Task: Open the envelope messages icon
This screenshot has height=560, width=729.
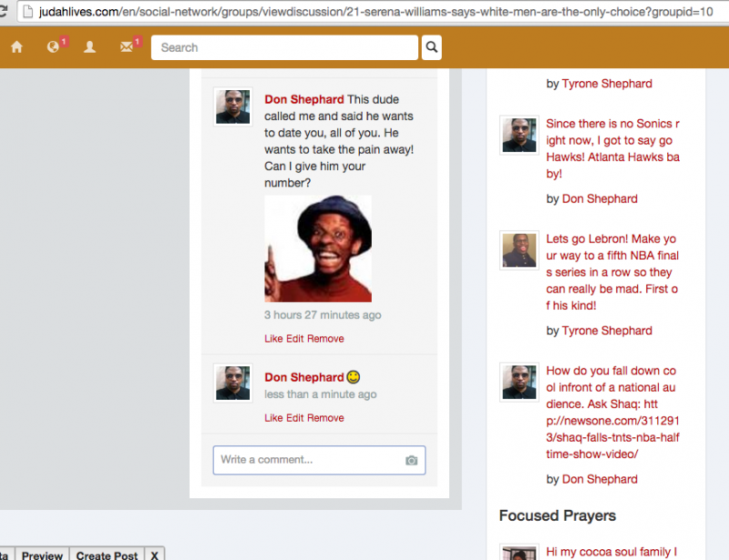Action: point(127,47)
